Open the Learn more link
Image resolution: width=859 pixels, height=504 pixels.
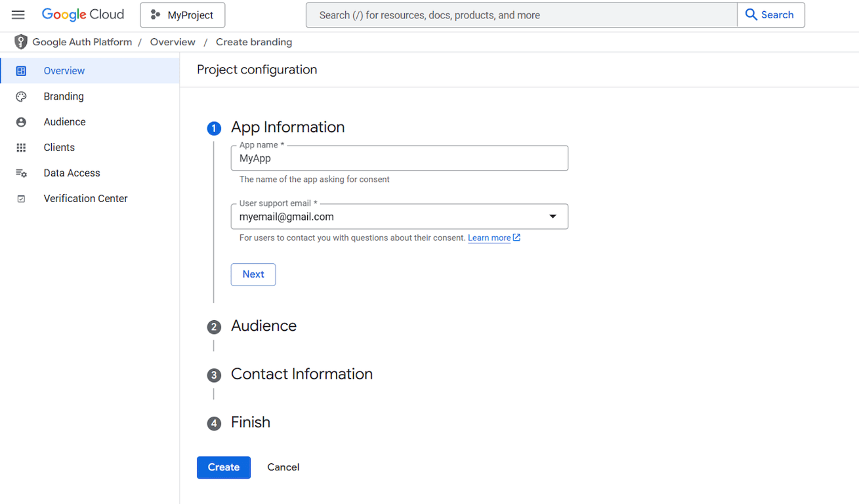coord(489,238)
